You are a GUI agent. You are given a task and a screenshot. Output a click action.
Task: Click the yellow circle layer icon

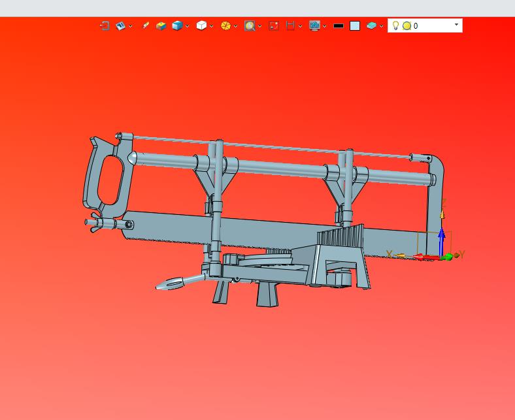(x=407, y=25)
